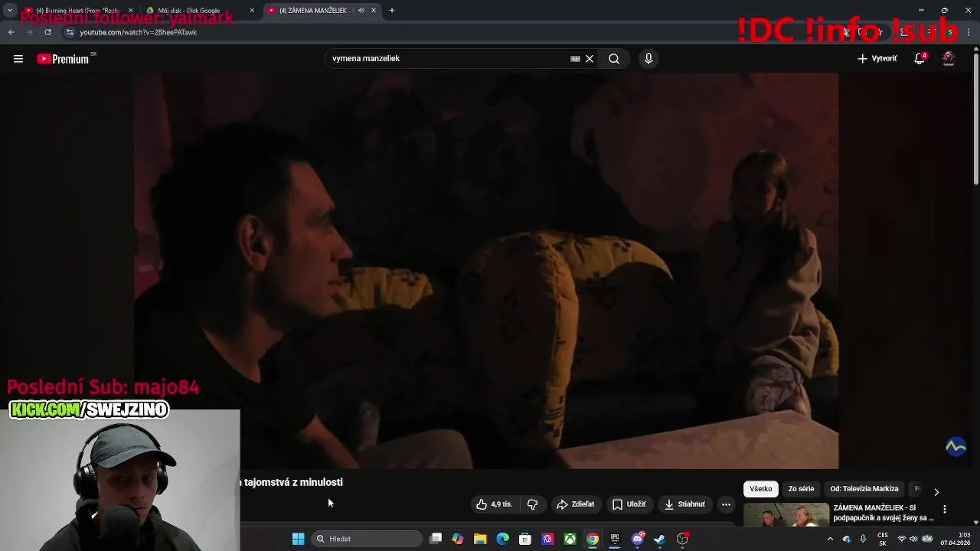Viewport: 980px width, 551px height.
Task: Open on-screen keyboard icon in search box
Action: [x=575, y=59]
